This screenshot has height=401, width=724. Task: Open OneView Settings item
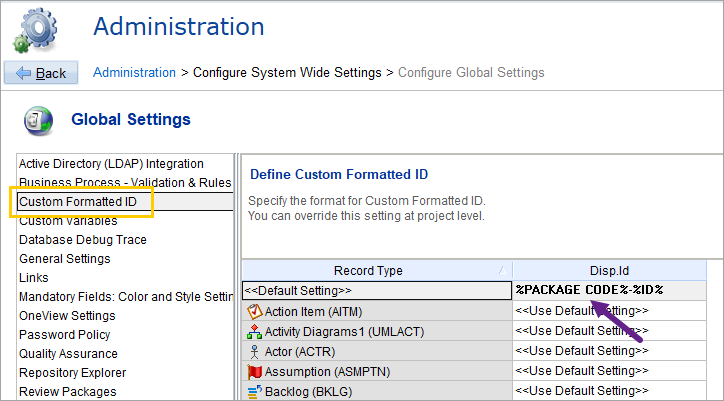pos(67,316)
